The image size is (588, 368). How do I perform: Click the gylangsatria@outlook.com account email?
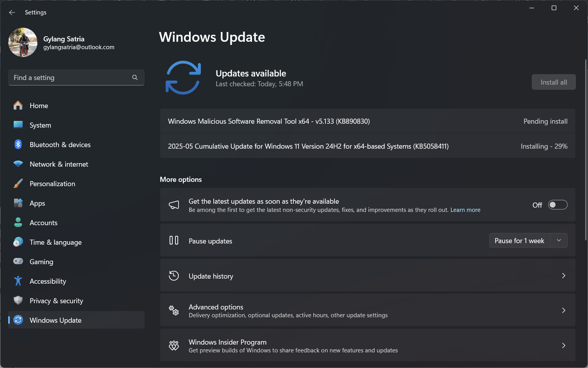click(x=79, y=47)
